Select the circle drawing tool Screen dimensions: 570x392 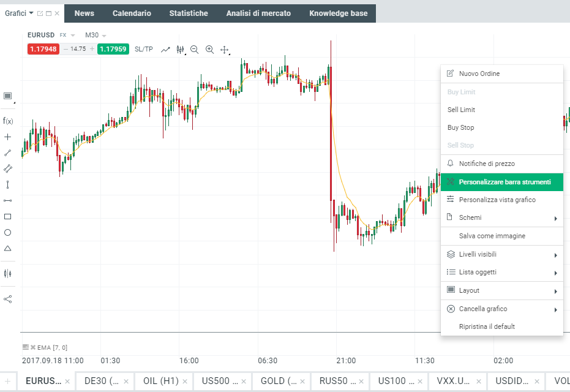coord(8,232)
